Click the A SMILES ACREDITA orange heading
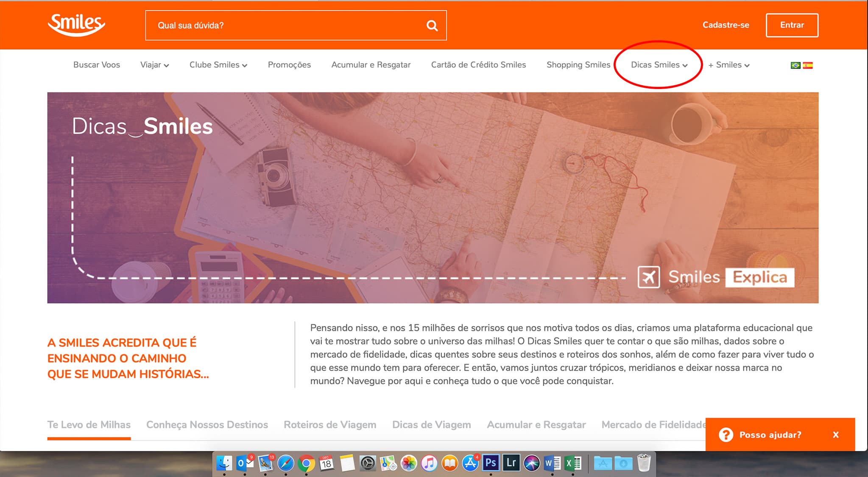 128,358
